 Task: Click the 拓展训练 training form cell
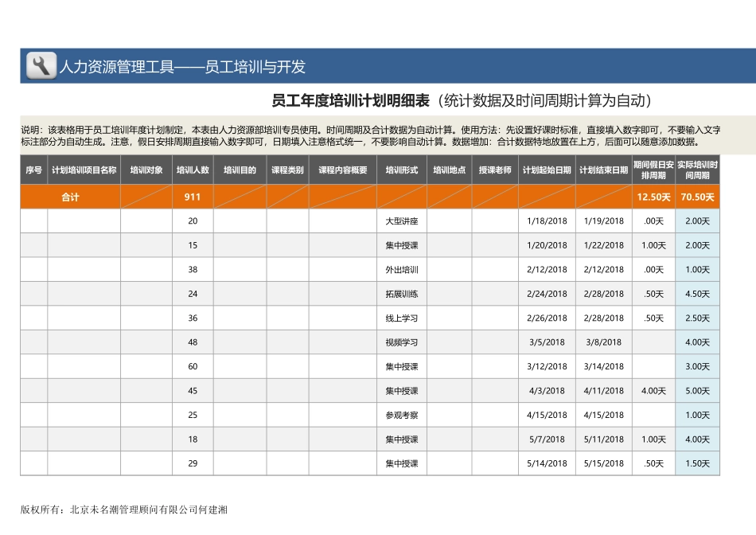coord(401,294)
